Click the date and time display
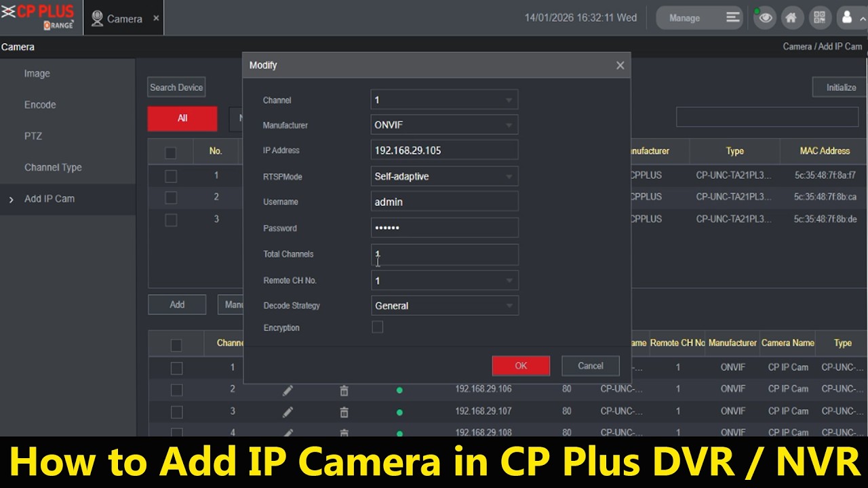Image resolution: width=868 pixels, height=488 pixels. click(580, 18)
